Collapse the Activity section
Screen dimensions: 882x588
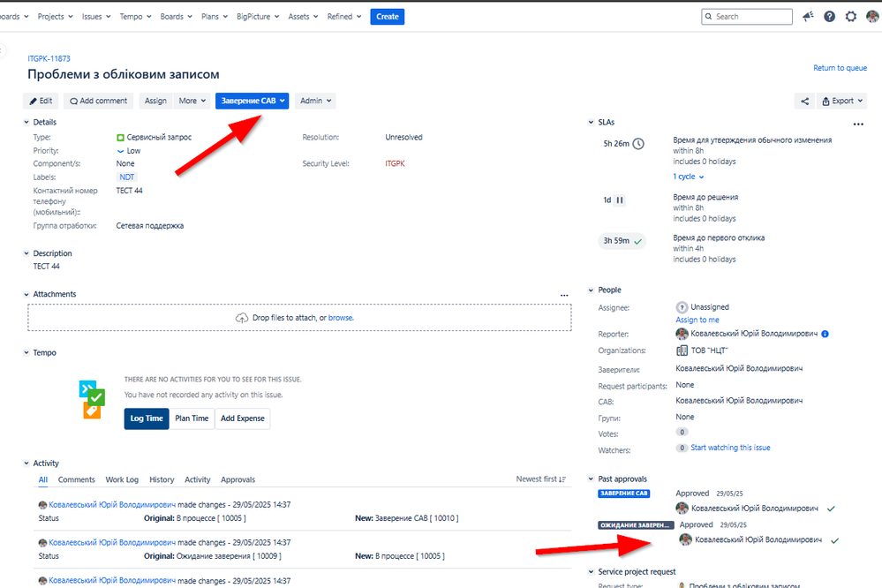(x=26, y=464)
